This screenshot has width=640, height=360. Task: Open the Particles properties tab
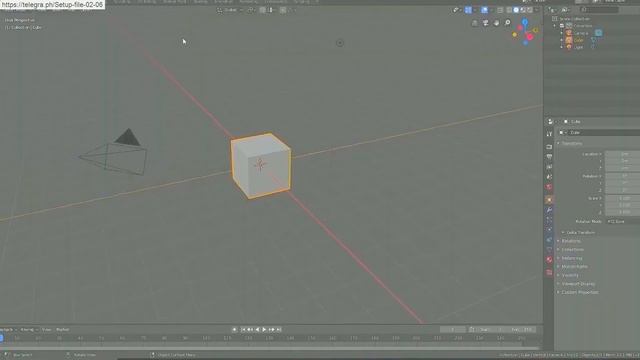coord(549,220)
